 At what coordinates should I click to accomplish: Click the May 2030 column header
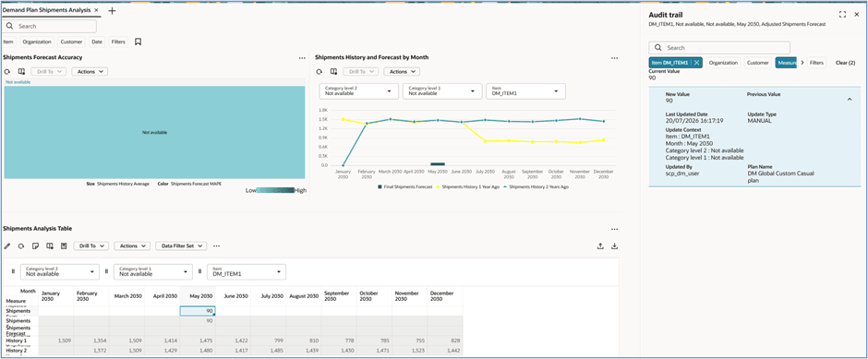point(198,296)
